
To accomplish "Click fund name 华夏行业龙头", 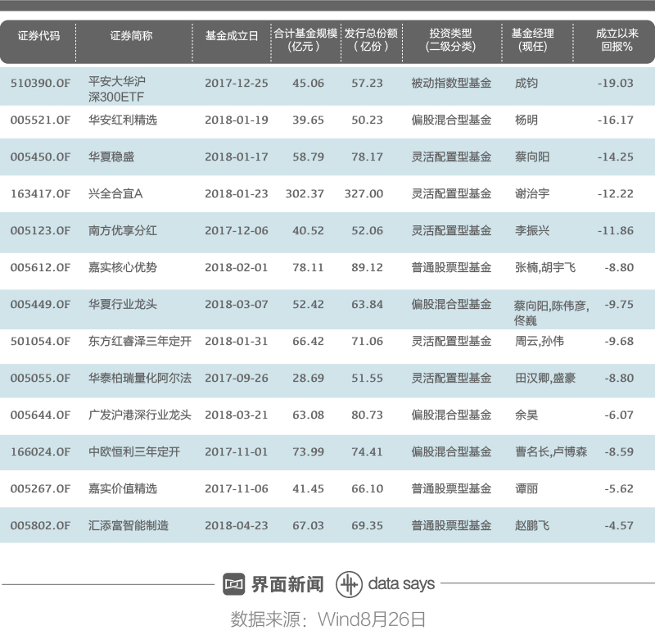I will tap(123, 304).
